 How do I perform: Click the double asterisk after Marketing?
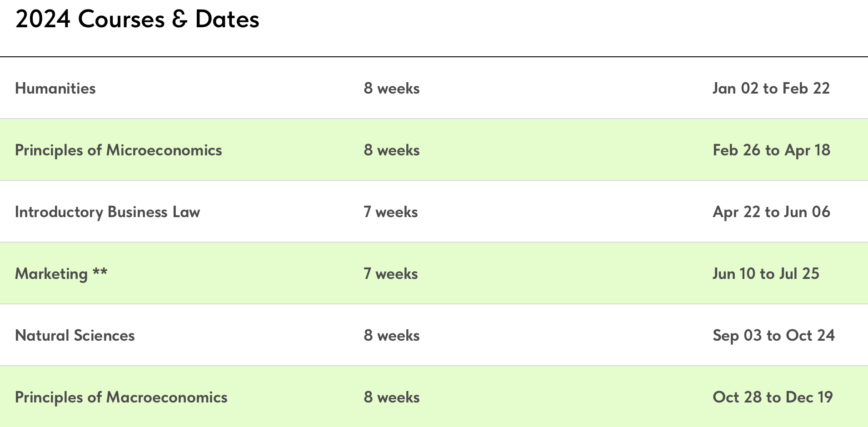tap(100, 272)
